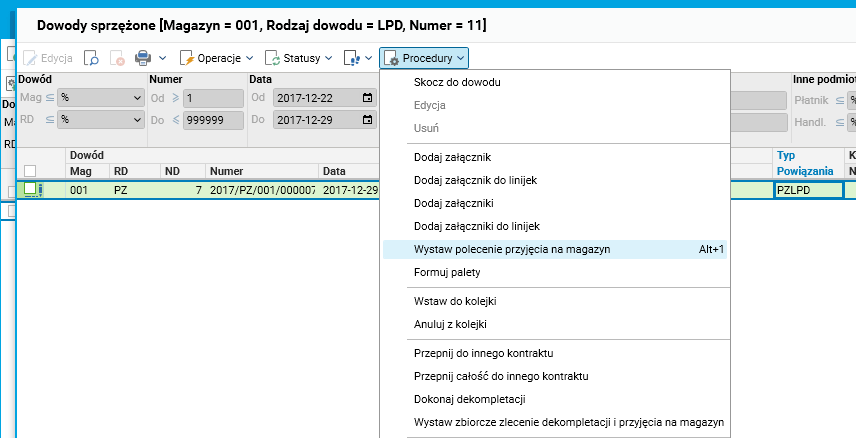Choose Wystaw zbiorcze zlecenie dekompletacji
The image size is (856, 438).
coord(555,422)
